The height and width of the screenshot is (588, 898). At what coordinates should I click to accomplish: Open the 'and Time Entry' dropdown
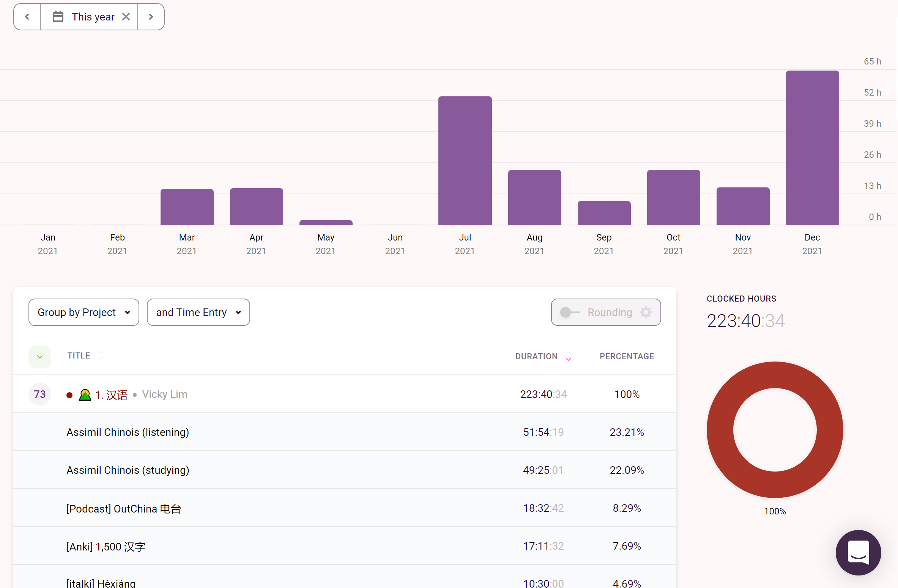click(199, 312)
